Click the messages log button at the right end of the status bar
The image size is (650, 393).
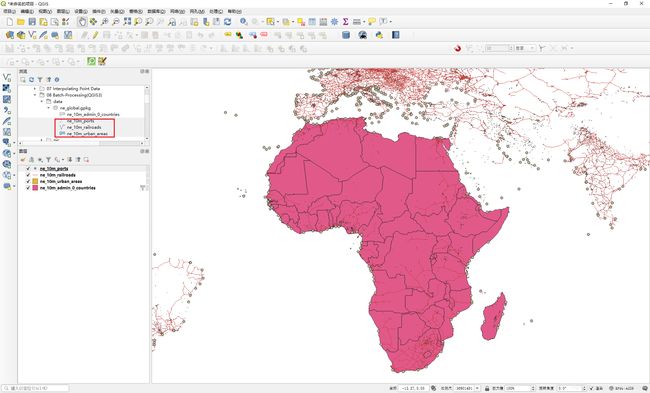645,388
